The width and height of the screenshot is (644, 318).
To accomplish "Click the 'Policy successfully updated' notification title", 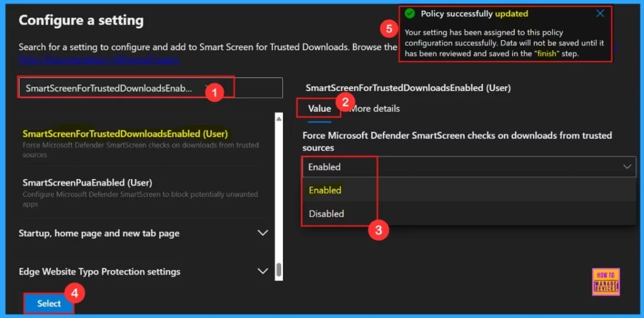I will pyautogui.click(x=474, y=14).
